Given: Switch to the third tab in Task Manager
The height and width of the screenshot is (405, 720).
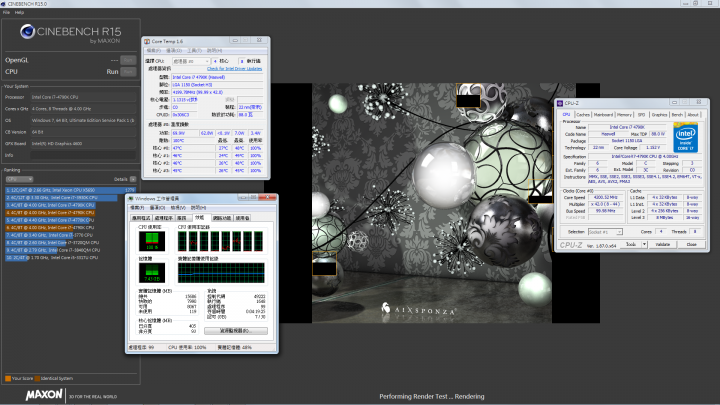Looking at the screenshot, I should point(182,218).
